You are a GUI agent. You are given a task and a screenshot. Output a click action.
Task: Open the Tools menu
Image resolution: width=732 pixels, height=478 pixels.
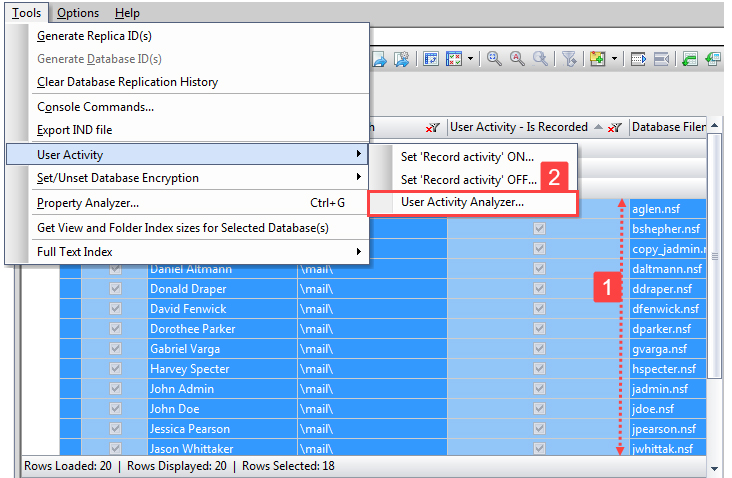click(x=27, y=13)
